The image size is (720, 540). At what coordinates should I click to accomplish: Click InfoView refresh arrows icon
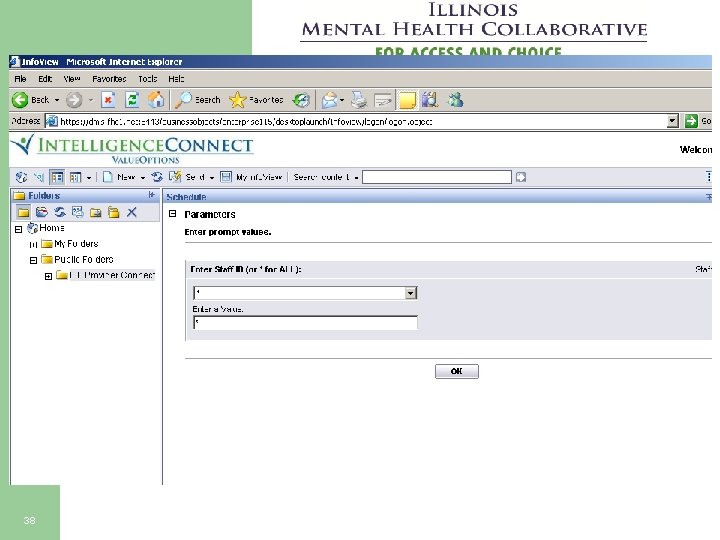157,177
